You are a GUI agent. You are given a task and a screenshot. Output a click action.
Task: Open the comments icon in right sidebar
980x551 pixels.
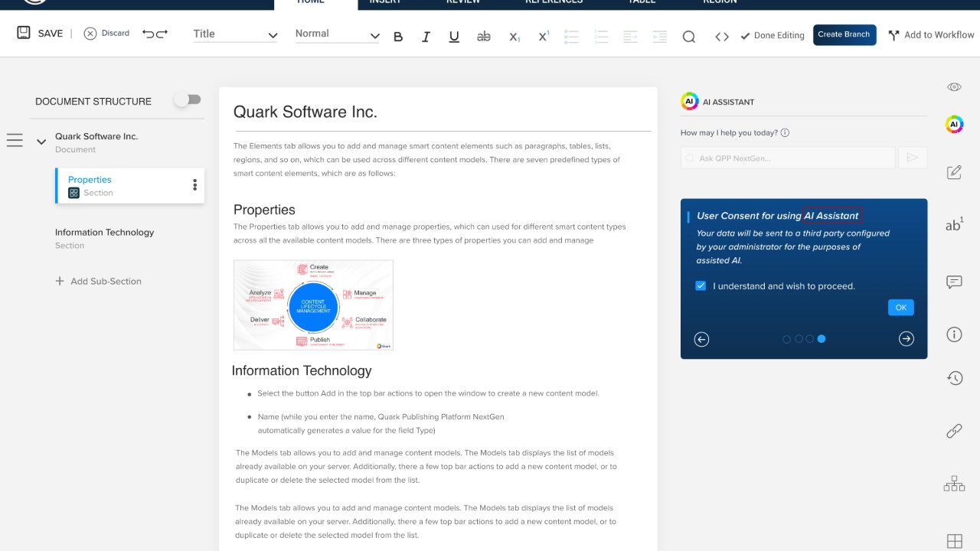point(954,282)
